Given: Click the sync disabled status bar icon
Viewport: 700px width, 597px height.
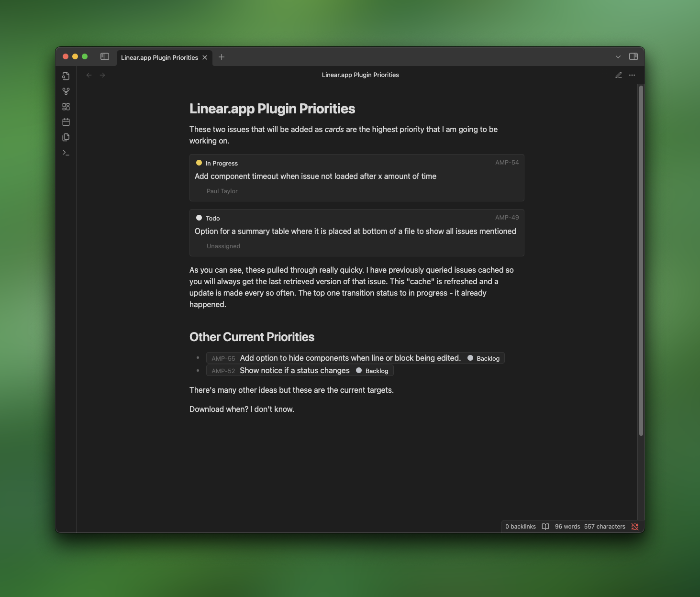Looking at the screenshot, I should (635, 527).
